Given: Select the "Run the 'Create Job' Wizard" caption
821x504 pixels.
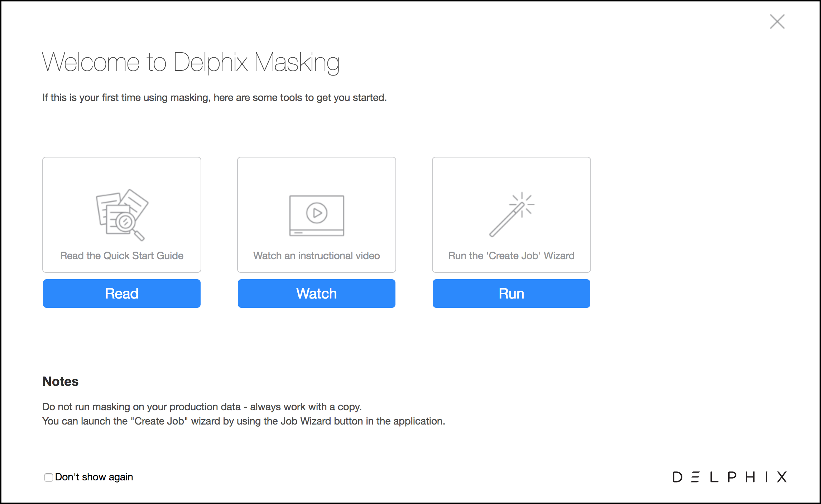Looking at the screenshot, I should pyautogui.click(x=511, y=256).
